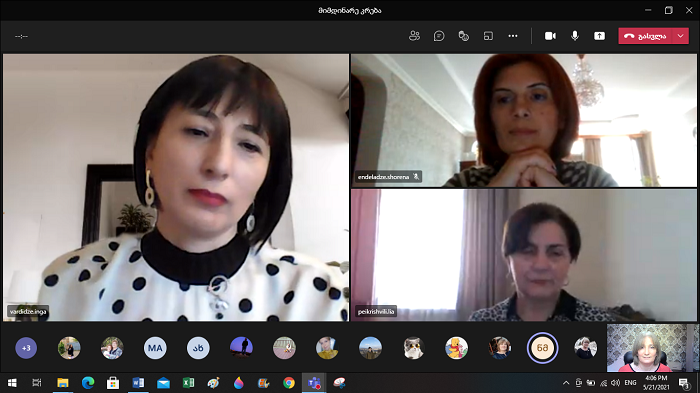Open the breakout rooms icon
This screenshot has width=700, height=393.
click(488, 36)
